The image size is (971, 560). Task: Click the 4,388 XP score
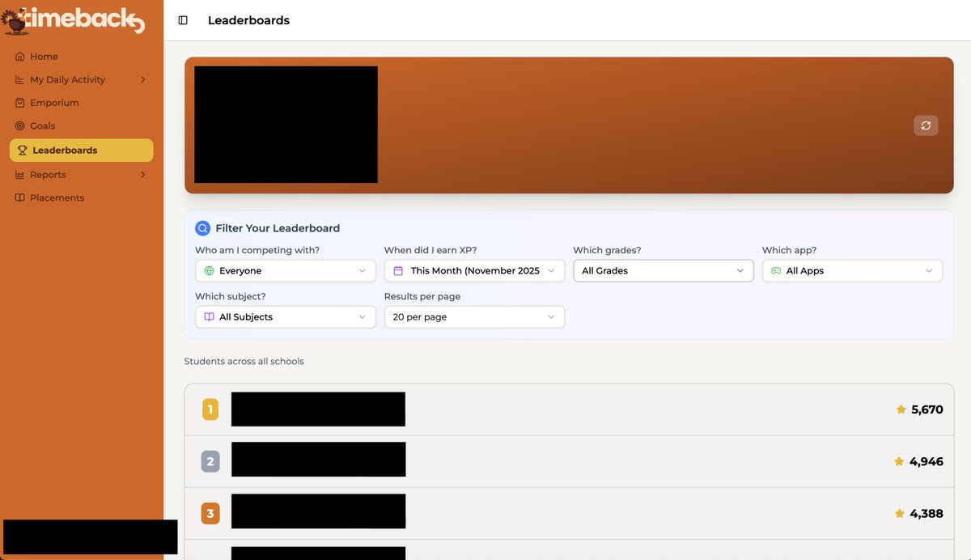click(926, 513)
